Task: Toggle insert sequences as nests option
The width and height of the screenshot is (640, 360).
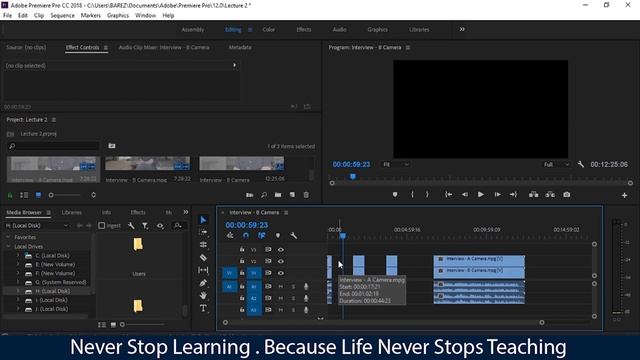Action: point(230,236)
